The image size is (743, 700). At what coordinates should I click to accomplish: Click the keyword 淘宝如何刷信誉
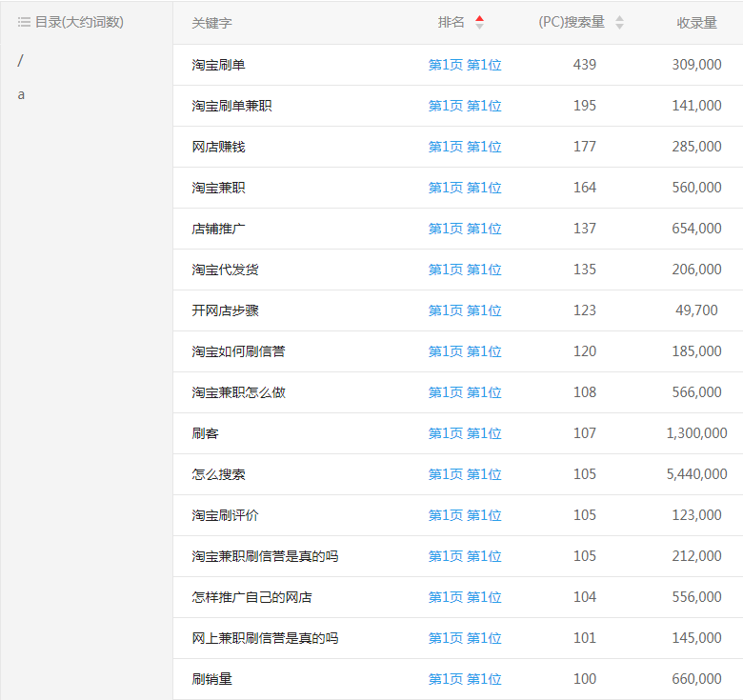[238, 351]
